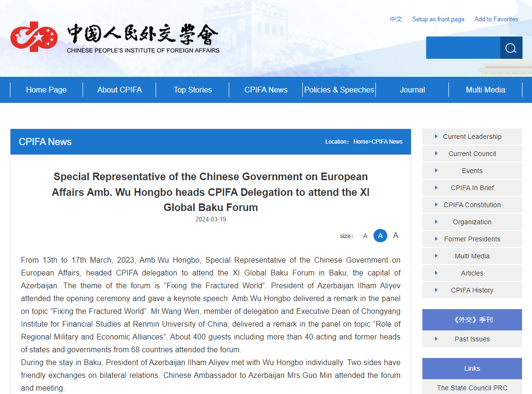532x394 pixels.
Task: Open Policies & Speeches menu item
Action: 339,90
